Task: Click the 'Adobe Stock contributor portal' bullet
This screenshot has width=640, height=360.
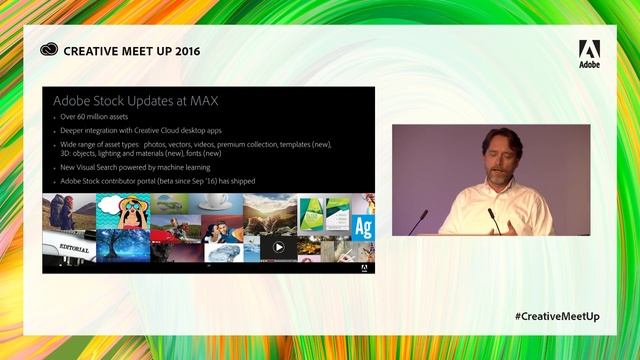Action: click(x=158, y=181)
